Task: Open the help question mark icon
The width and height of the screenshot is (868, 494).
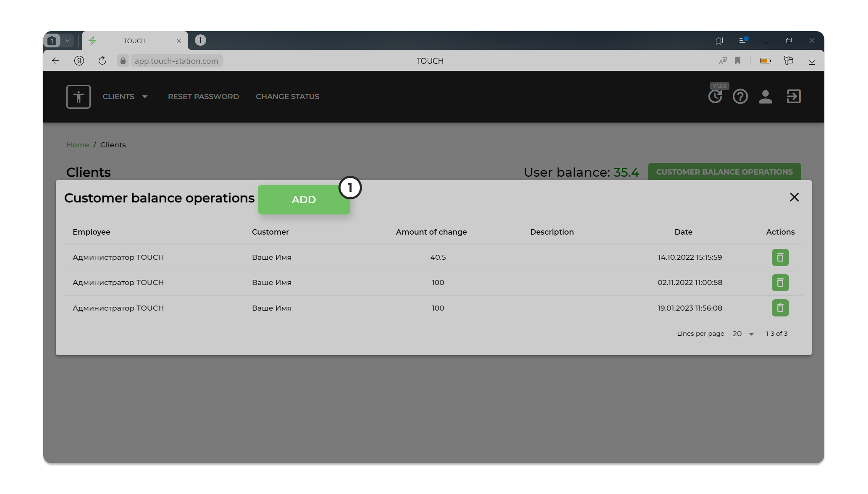Action: point(740,97)
